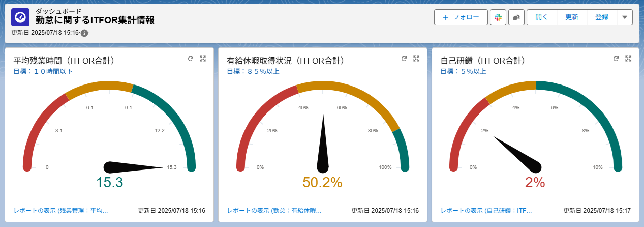Open the 自己研鑽 report link

click(x=486, y=210)
